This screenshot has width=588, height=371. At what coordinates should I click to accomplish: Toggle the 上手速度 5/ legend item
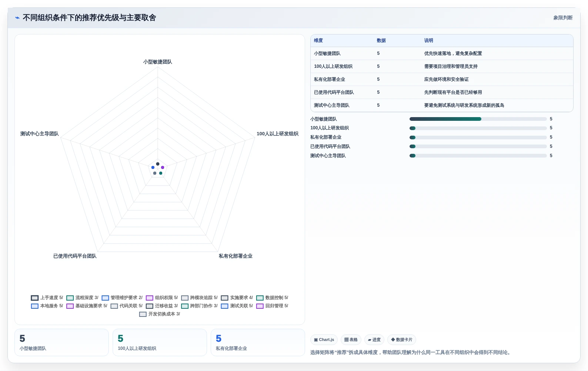pyautogui.click(x=47, y=298)
